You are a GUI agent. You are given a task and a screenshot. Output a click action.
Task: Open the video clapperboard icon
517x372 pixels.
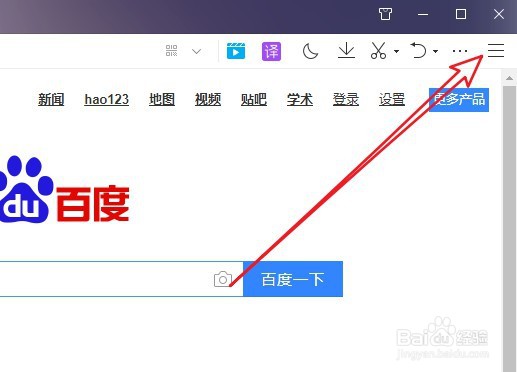point(236,51)
